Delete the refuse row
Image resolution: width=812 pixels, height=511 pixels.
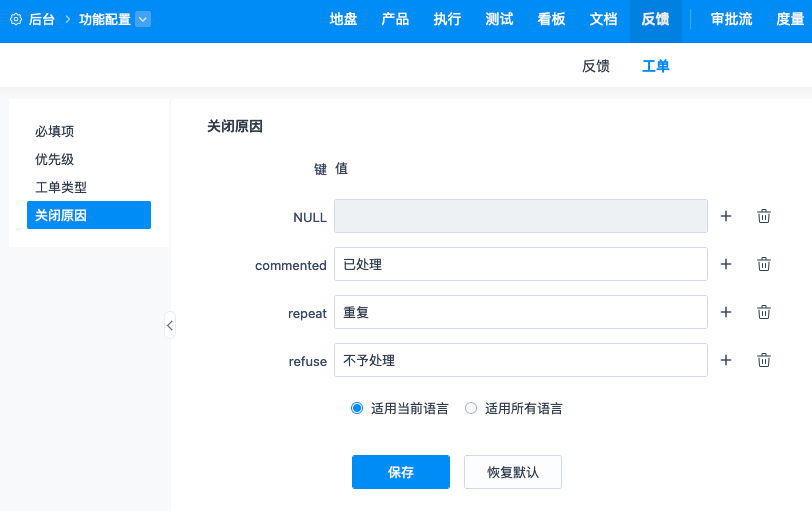pos(763,360)
